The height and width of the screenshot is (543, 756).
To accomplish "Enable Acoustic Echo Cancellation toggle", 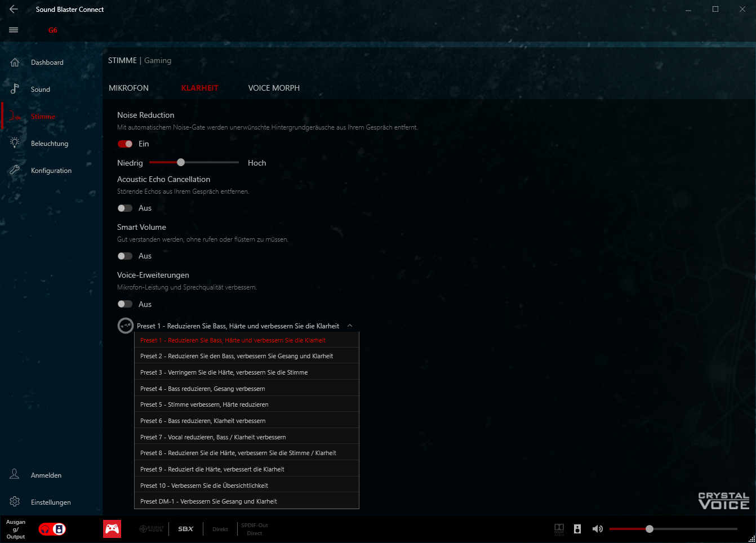I will coord(125,208).
